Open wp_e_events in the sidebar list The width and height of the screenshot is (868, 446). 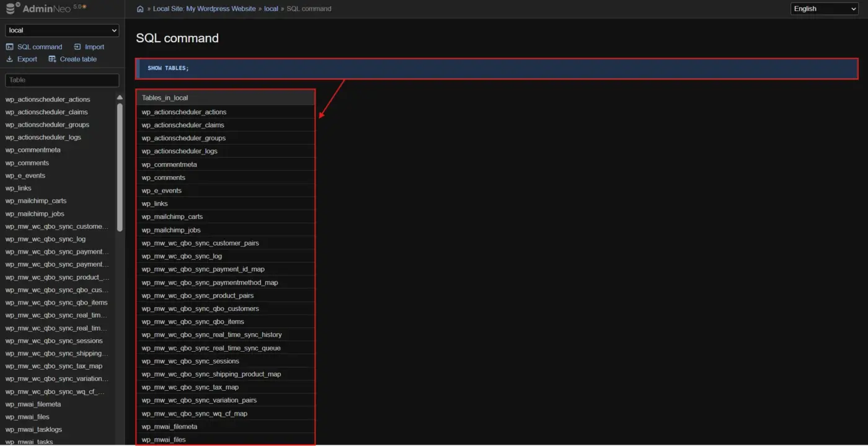25,176
